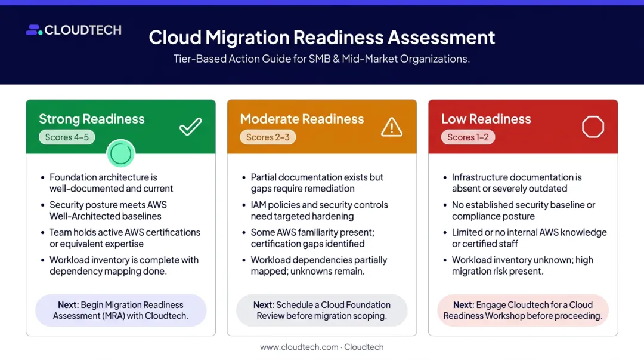
Task: Click 'Some AWS familiarity present' bullet
Action: tap(312, 238)
